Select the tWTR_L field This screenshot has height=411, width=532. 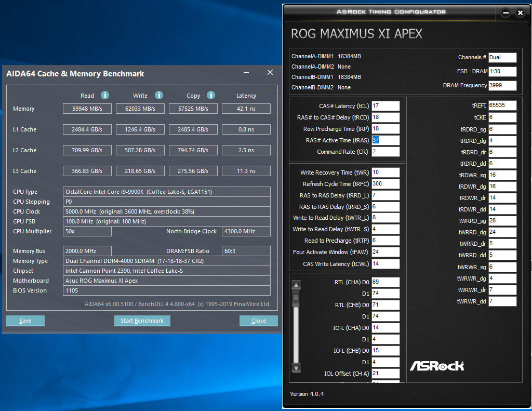(385, 218)
